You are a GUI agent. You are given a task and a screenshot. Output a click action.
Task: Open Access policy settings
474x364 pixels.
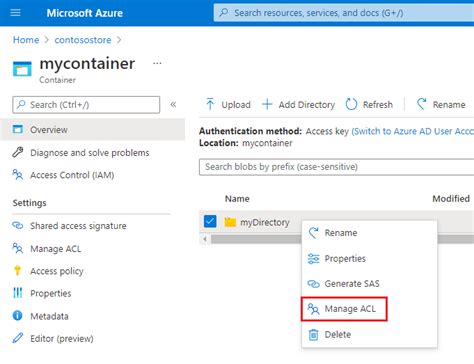point(57,271)
